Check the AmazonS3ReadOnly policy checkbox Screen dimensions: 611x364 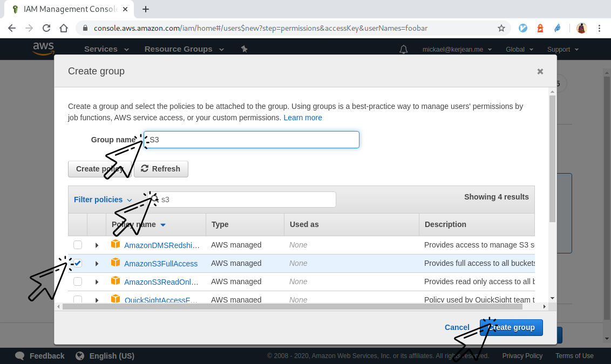click(x=78, y=281)
